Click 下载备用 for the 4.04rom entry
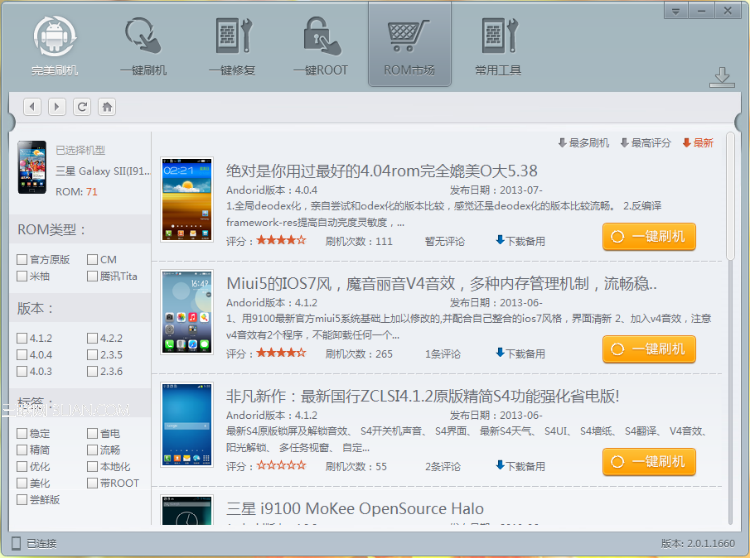Screen dimensions: 750x558 [x=520, y=241]
